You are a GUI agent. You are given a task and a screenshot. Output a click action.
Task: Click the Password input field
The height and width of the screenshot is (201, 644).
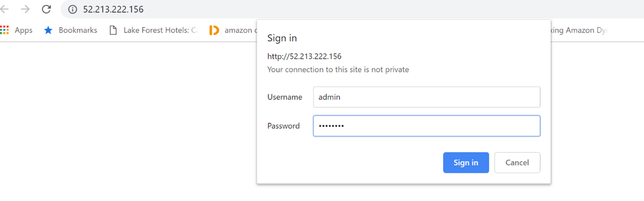click(426, 126)
